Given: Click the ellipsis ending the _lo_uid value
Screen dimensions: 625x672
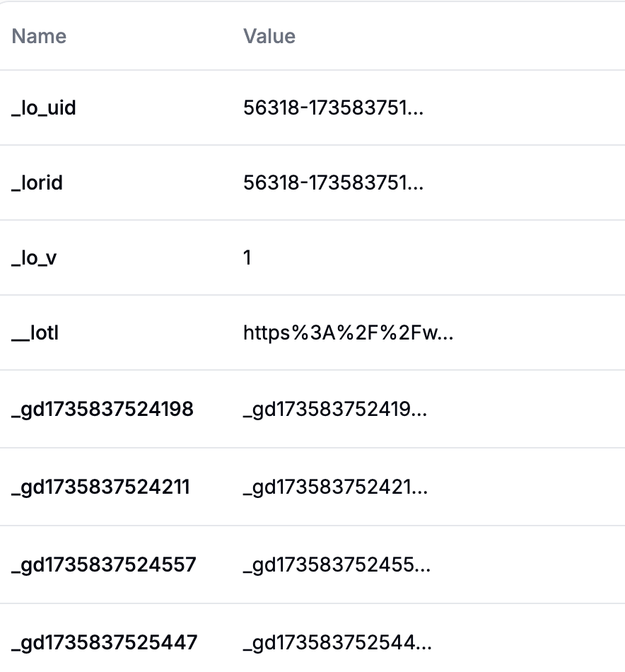Looking at the screenshot, I should click(x=416, y=111).
